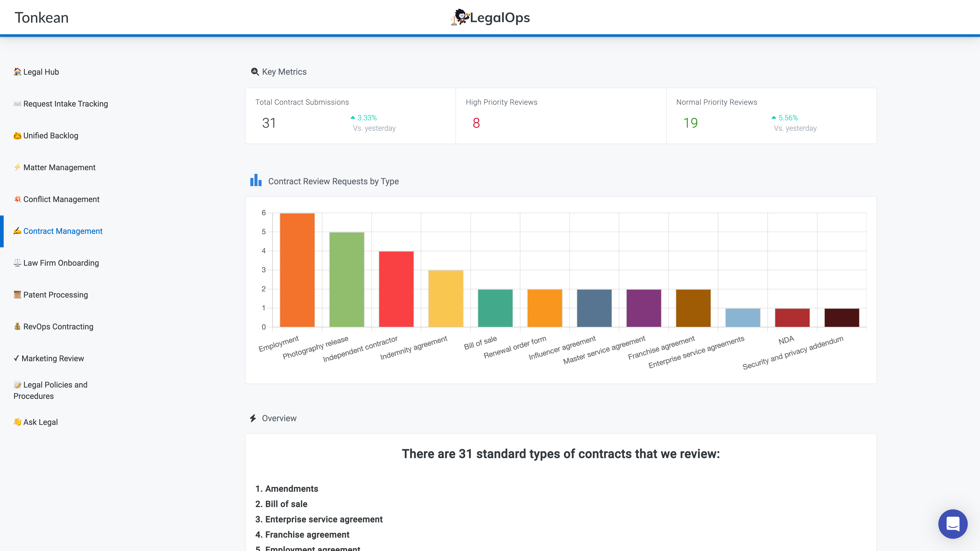Click the brown Franchise agreement bar
The image size is (980, 551).
click(x=693, y=308)
